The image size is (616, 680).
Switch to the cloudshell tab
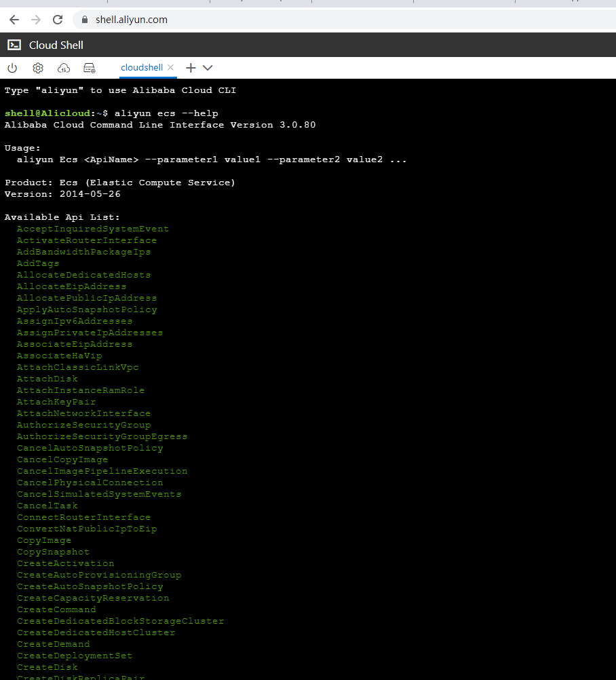pyautogui.click(x=142, y=68)
